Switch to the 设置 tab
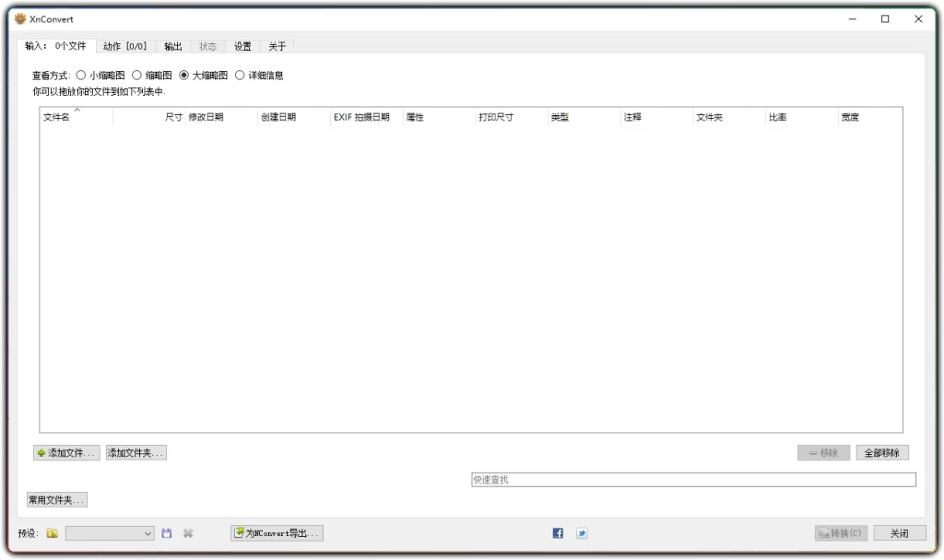Screen dimensions: 944x560 [x=242, y=46]
